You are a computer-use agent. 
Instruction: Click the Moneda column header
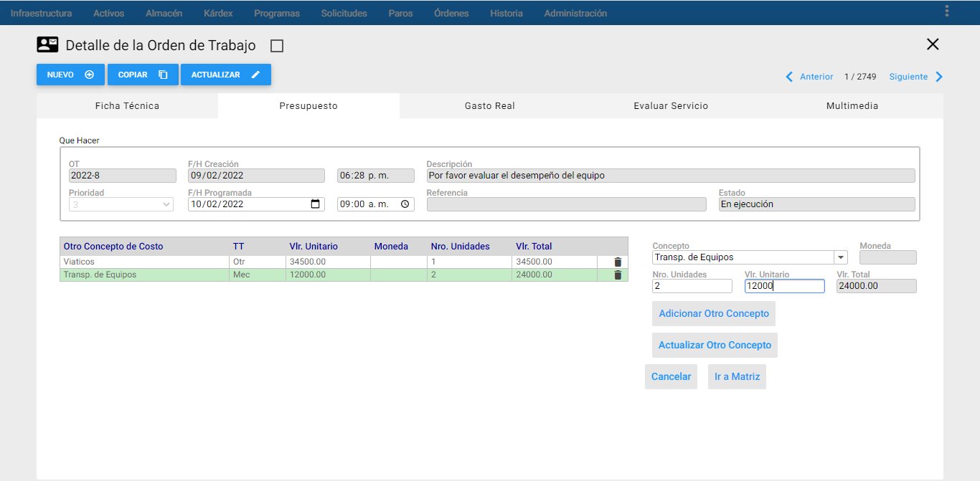click(391, 247)
